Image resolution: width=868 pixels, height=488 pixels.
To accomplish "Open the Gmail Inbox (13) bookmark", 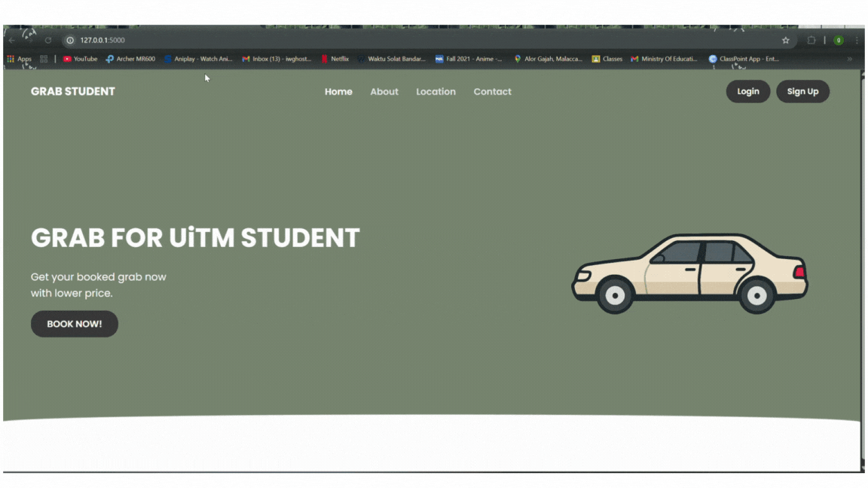I will pyautogui.click(x=277, y=59).
